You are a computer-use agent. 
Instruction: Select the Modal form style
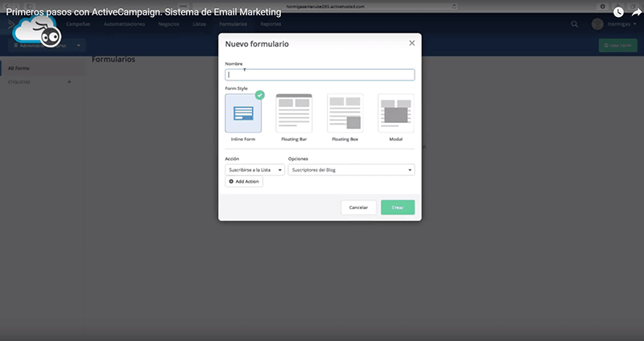point(396,113)
